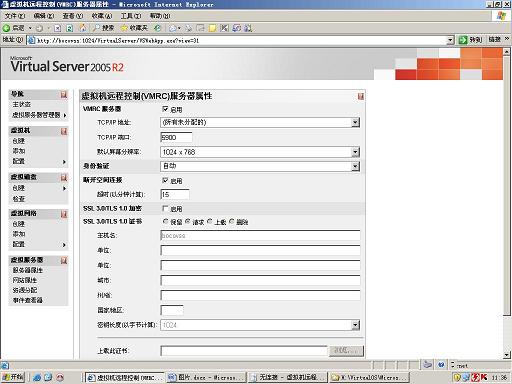Open the 文件(F) menu

coord(15,16)
